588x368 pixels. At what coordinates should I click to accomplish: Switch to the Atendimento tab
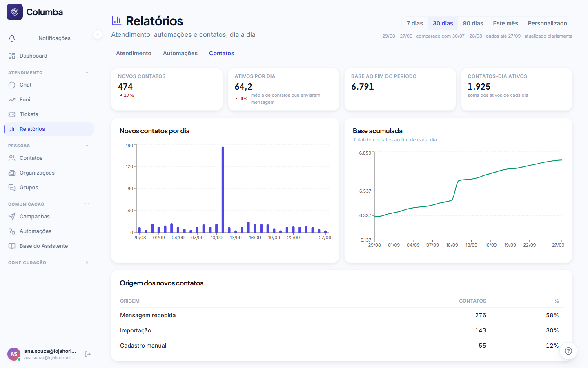coord(134,53)
